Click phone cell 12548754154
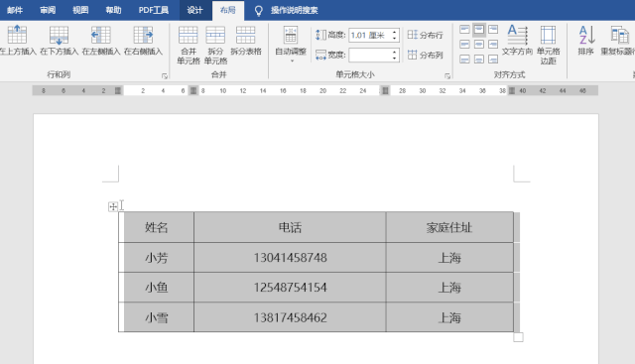The width and height of the screenshot is (635, 364). point(290,288)
